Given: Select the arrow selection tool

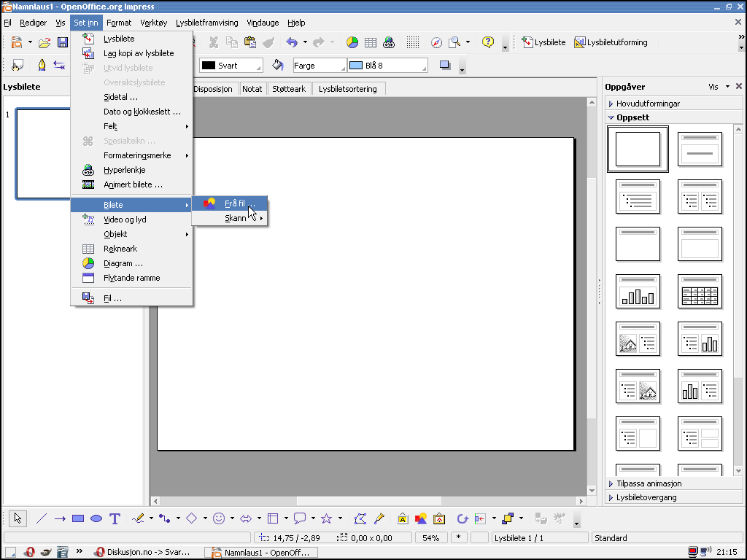Looking at the screenshot, I should (x=18, y=518).
